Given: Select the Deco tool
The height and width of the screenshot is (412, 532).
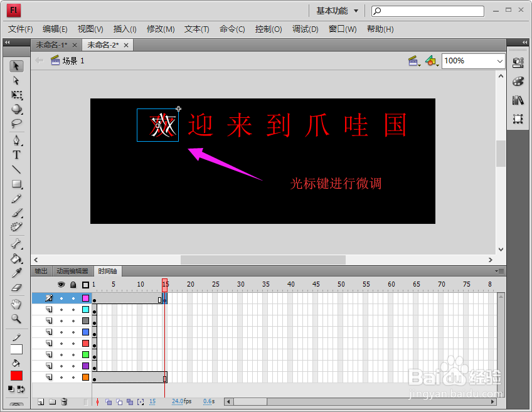Looking at the screenshot, I should [x=16, y=227].
